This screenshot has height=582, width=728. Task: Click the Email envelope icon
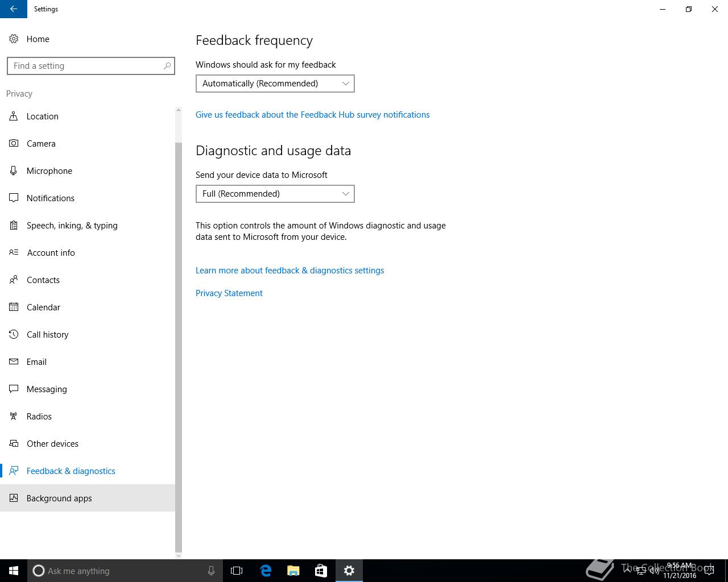pos(14,361)
